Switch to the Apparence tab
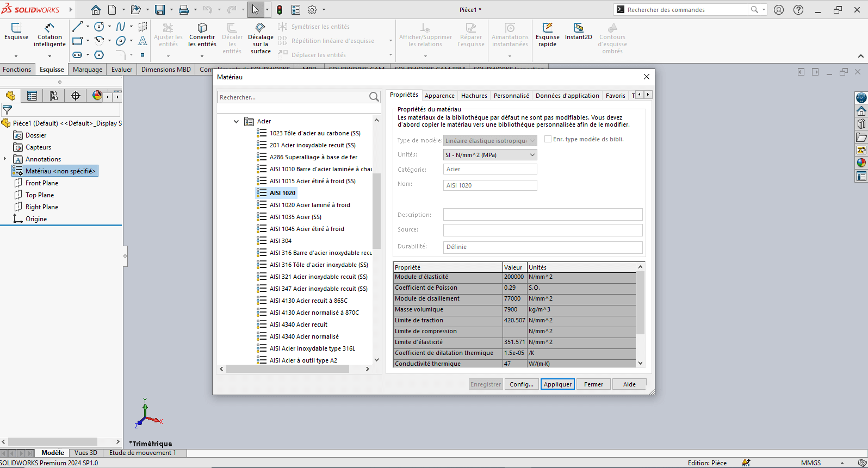The height and width of the screenshot is (468, 868). click(439, 96)
